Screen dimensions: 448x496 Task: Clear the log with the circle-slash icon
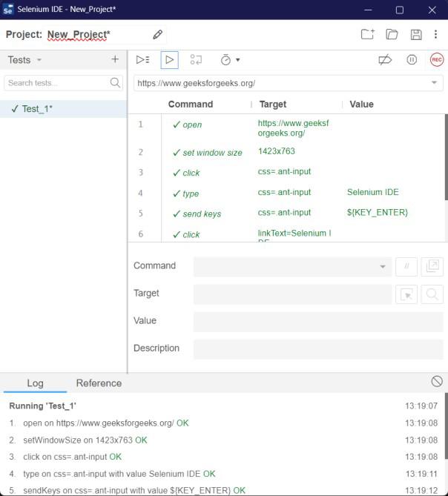437,381
